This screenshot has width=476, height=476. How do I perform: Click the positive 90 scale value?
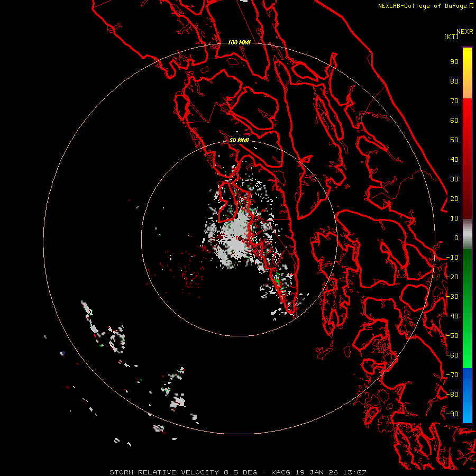[454, 62]
